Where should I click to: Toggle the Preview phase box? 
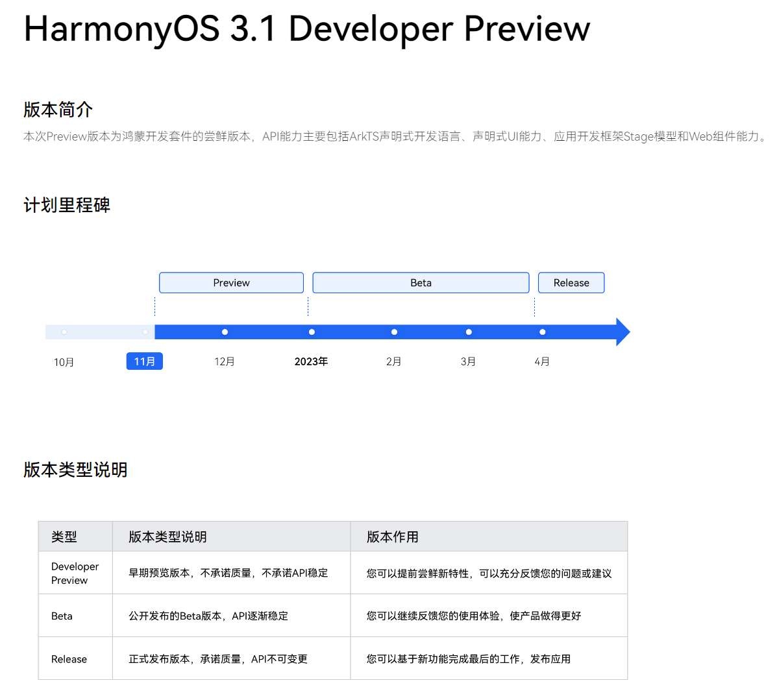231,282
